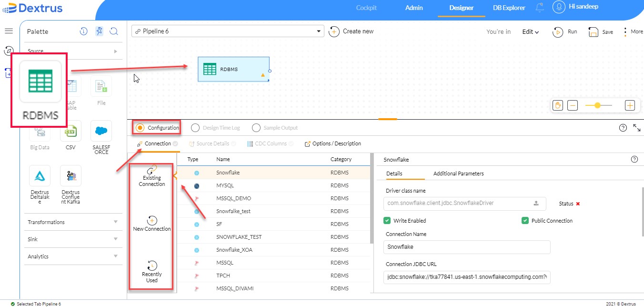Click the Existing Connection button
The image size is (644, 307).
[x=152, y=175]
